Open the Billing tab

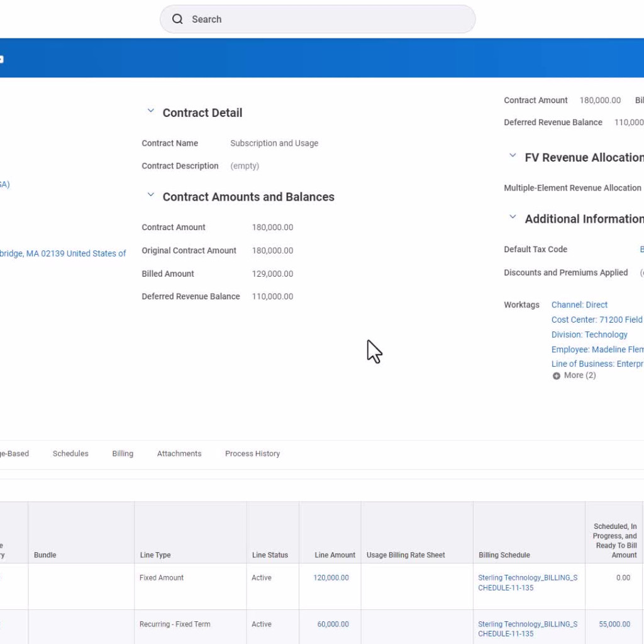123,453
